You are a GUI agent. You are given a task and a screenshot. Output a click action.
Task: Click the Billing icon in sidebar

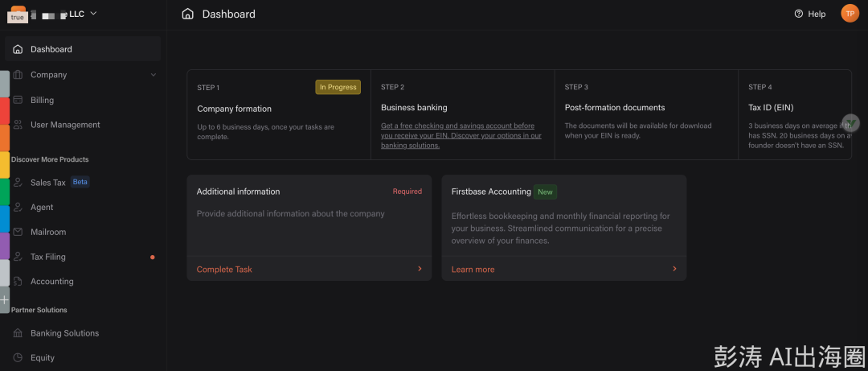click(x=18, y=100)
